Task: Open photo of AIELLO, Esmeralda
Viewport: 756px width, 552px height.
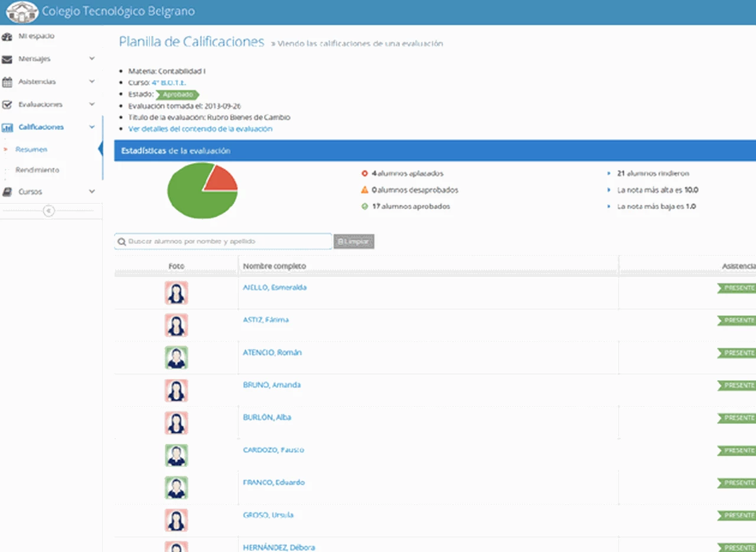Action: pos(176,293)
